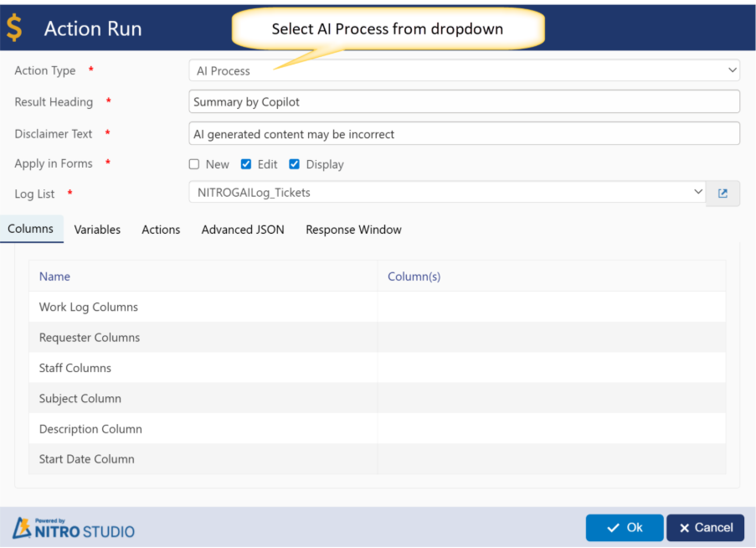Click the Result Heading text field
756x548 pixels.
(464, 102)
